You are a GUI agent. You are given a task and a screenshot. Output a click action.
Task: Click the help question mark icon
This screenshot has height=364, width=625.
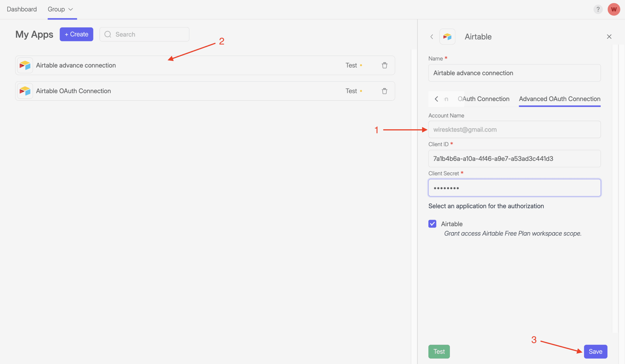[598, 9]
